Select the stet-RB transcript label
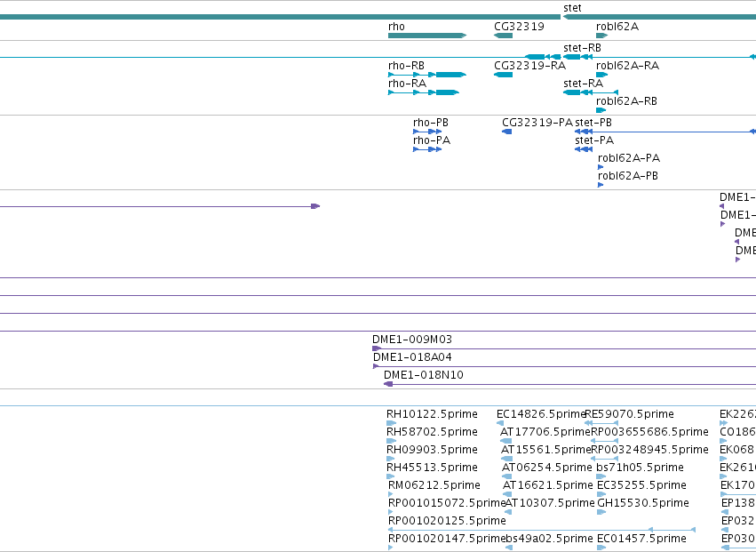The image size is (756, 552). 582,48
